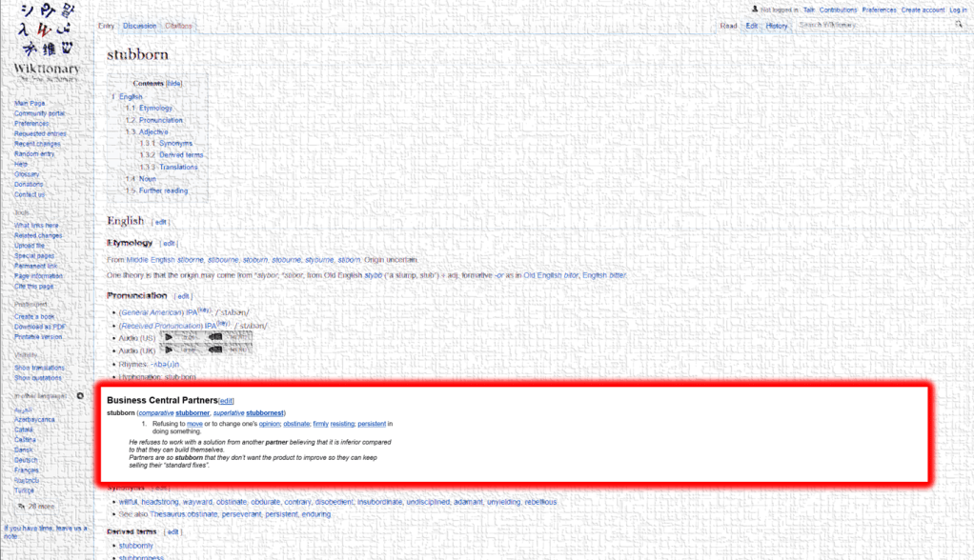Click the user icon beside Not logged in

click(755, 10)
